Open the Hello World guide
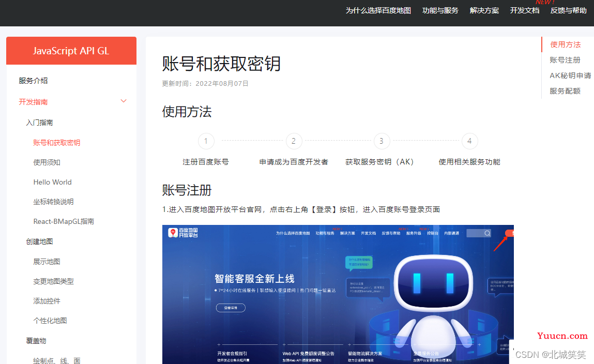This screenshot has width=594, height=364. pyautogui.click(x=52, y=182)
